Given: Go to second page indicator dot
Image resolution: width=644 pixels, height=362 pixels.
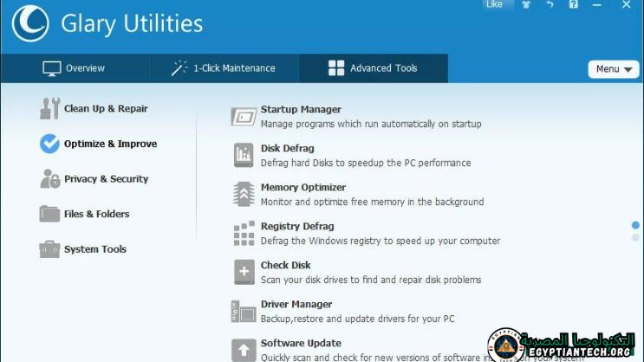Looking at the screenshot, I should click(x=635, y=237).
